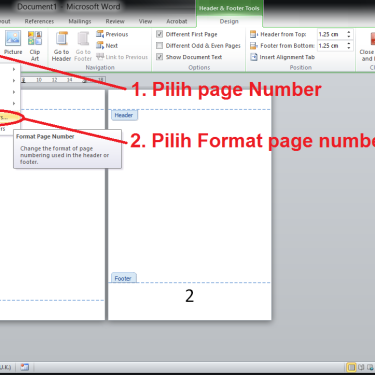Click the Header from Top 1.25 cm field
375x375 pixels.
[x=331, y=34]
